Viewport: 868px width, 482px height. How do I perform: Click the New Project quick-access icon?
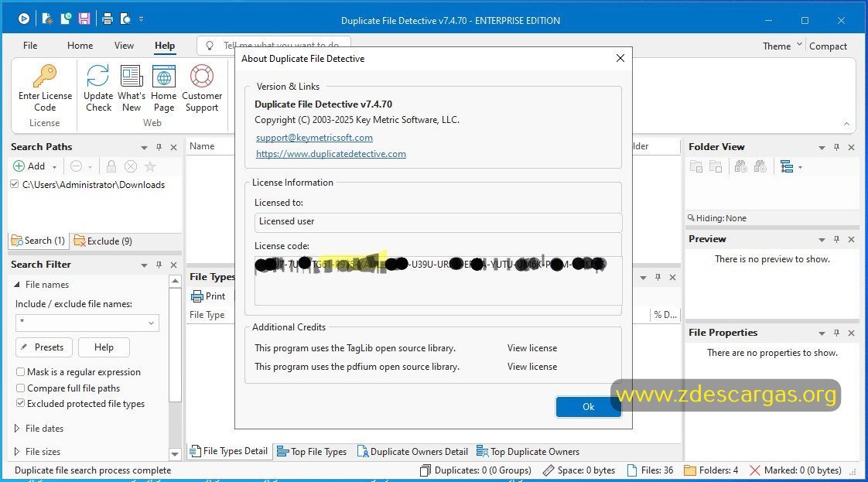(48, 19)
